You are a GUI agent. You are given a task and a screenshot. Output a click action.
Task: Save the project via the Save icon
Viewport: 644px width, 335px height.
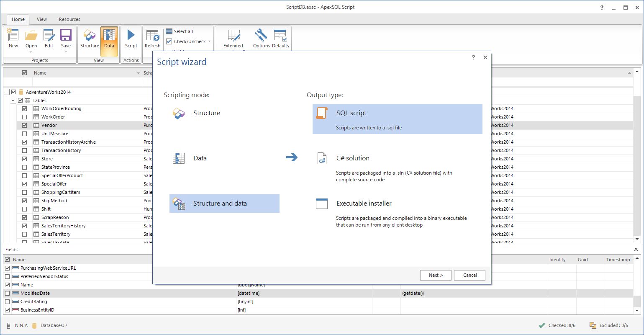[65, 38]
